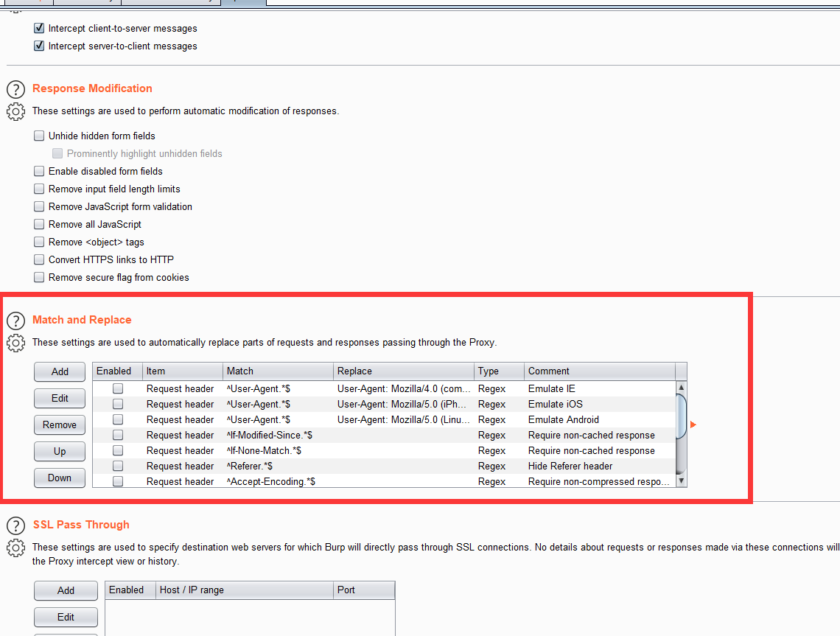Click orange expand arrow beside rules table
This screenshot has height=636, width=840.
(693, 424)
